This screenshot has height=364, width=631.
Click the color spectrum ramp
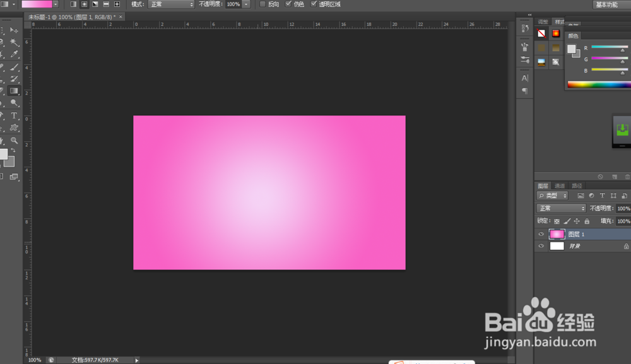click(x=599, y=85)
